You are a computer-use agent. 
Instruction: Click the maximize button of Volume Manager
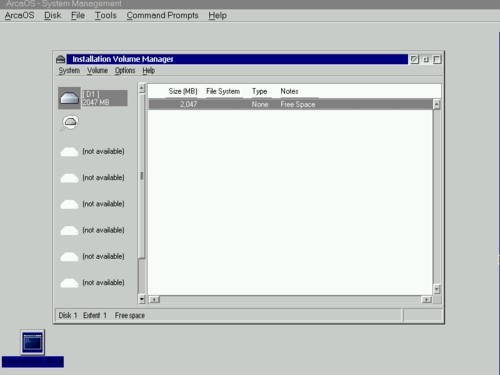(437, 59)
